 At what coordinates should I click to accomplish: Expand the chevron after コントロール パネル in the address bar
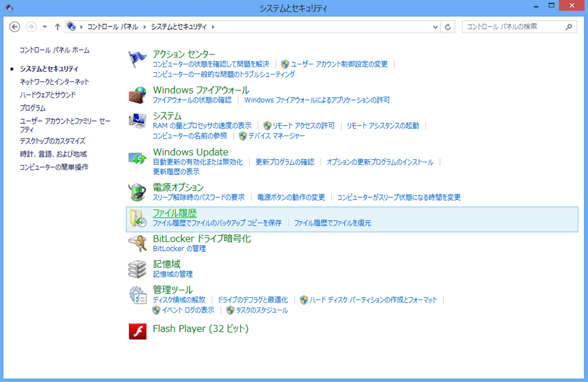[x=145, y=27]
